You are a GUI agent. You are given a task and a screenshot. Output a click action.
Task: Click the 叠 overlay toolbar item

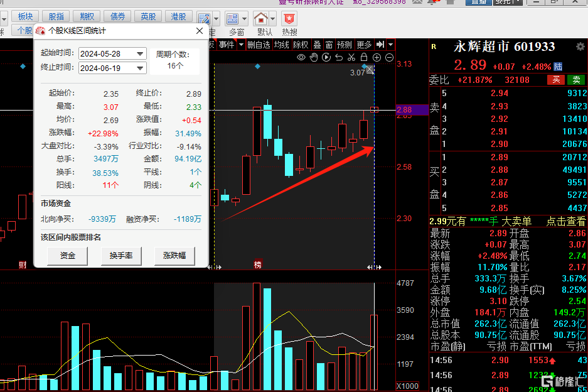[x=318, y=45]
